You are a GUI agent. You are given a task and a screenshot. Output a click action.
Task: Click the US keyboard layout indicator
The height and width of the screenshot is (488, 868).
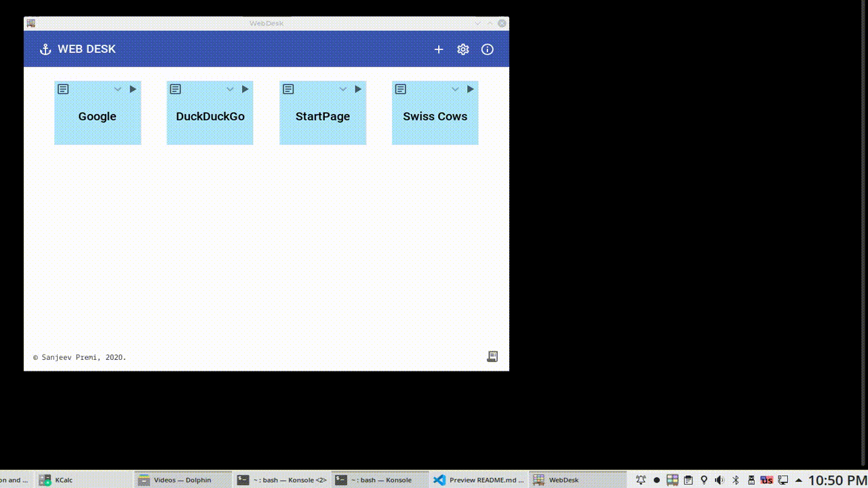[767, 480]
